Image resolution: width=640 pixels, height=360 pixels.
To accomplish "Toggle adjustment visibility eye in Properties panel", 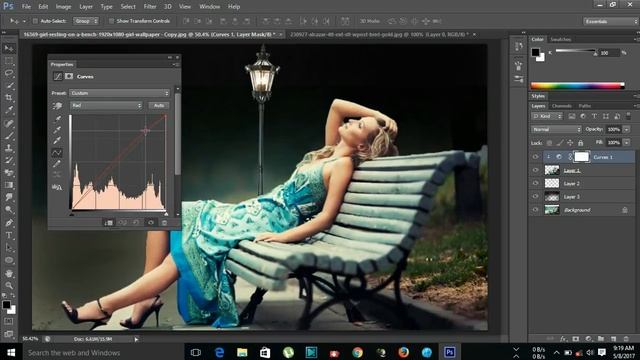I will (x=151, y=222).
